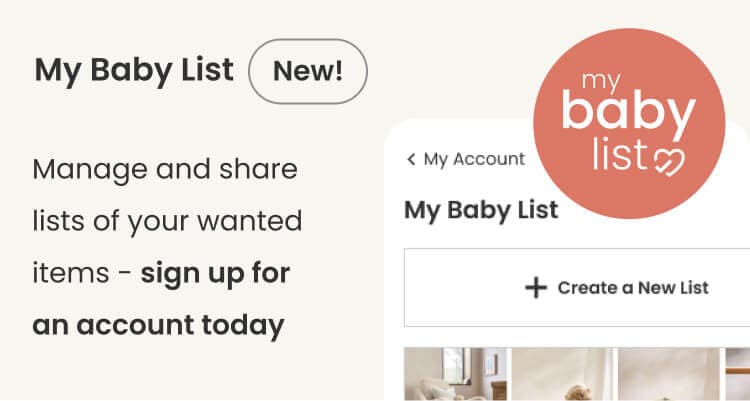Open the third list photo thumbnail
The height and width of the screenshot is (401, 750).
668,374
